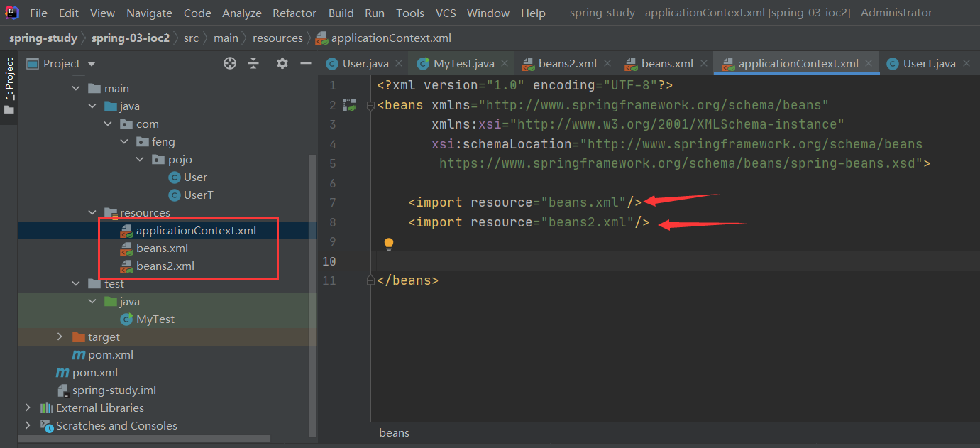Screen dimensions: 980x448
Task: Open the Run menu
Action: click(375, 13)
